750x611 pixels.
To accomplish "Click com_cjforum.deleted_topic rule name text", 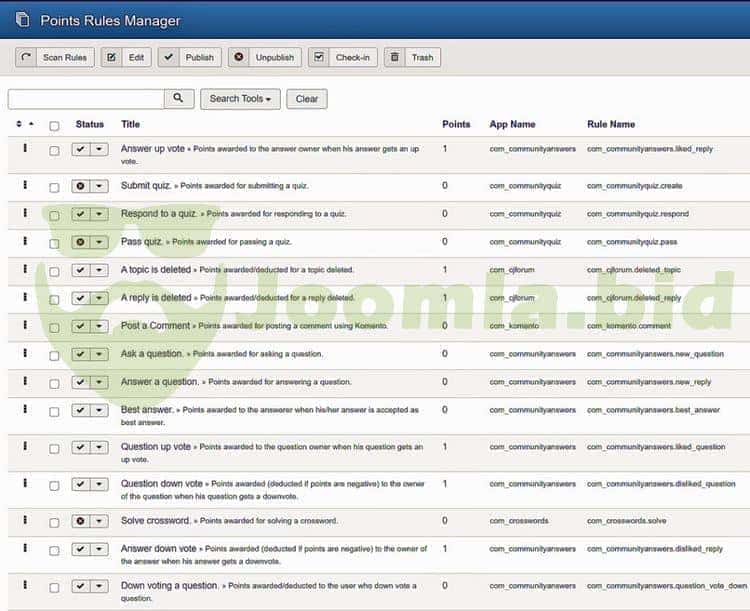I will (634, 270).
